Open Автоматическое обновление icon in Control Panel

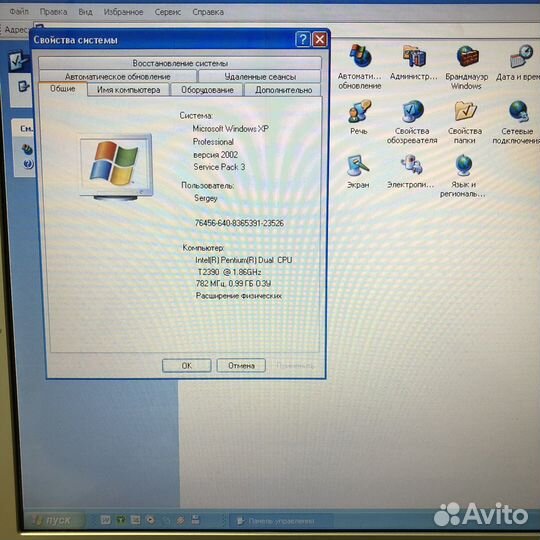coord(360,67)
